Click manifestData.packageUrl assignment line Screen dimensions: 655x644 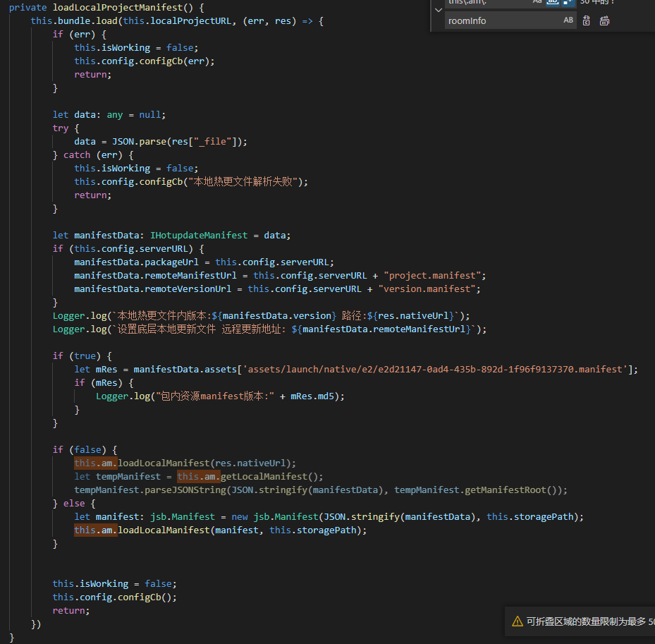pyautogui.click(x=204, y=262)
